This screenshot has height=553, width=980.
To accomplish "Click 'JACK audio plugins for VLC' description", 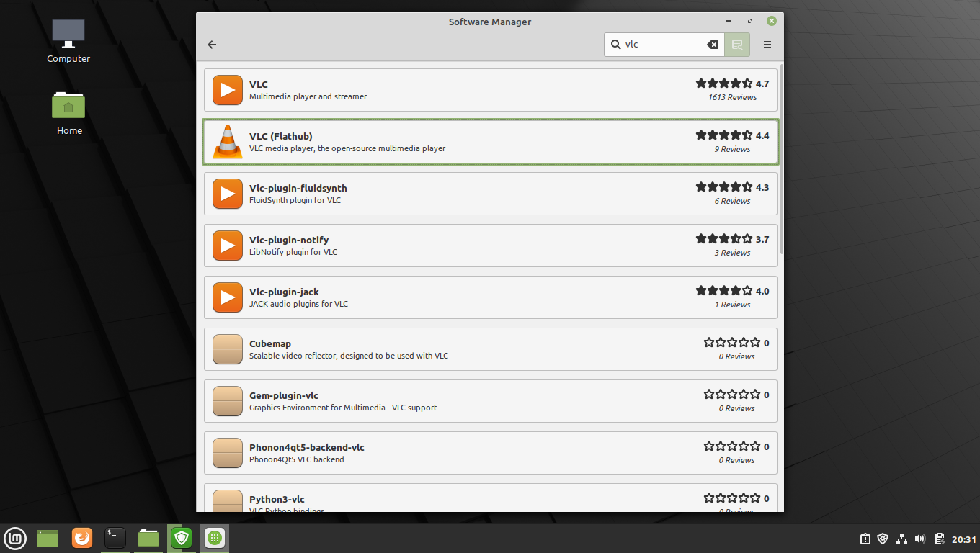I will 298,304.
